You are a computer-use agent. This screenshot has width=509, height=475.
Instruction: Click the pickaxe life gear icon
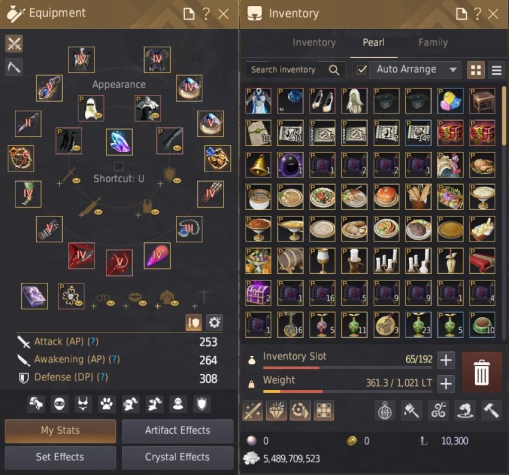point(14,67)
